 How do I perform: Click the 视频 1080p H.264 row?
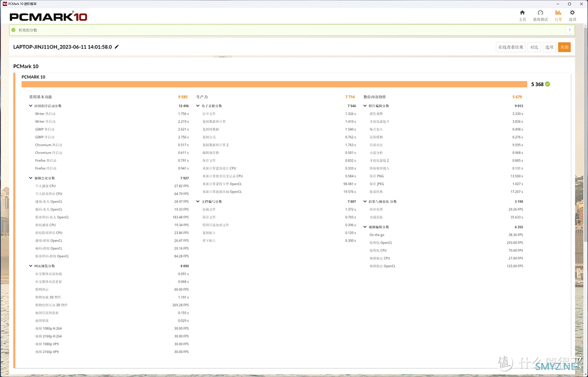click(112, 329)
